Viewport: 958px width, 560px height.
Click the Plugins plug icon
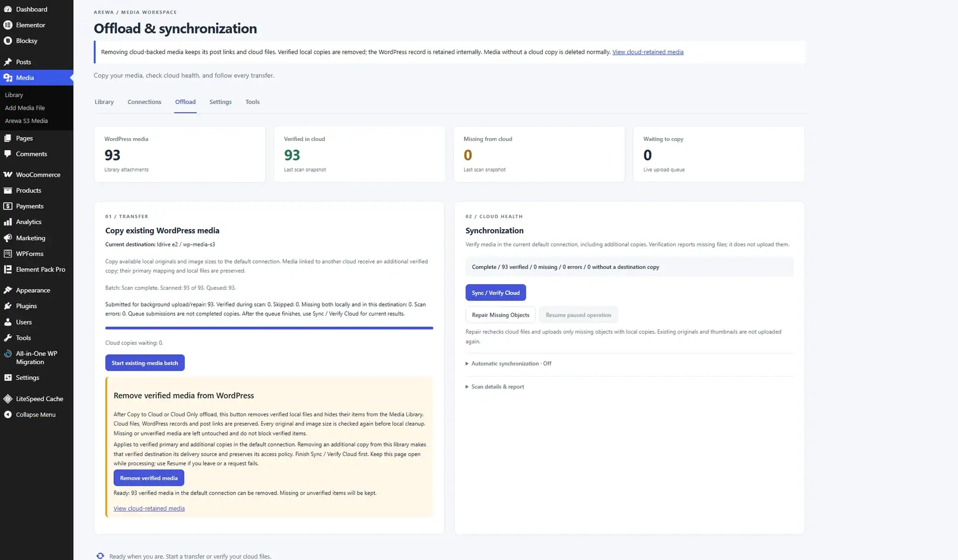[8, 306]
